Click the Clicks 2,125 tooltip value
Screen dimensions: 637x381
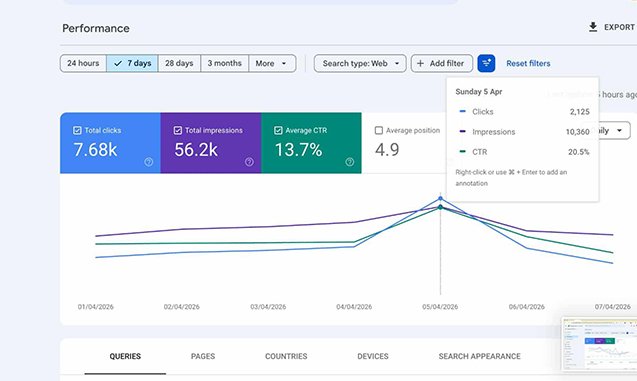[x=579, y=112]
